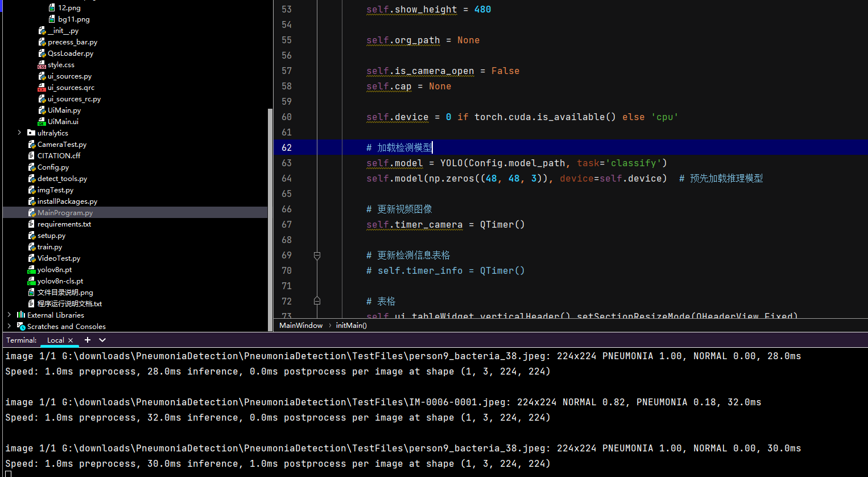Viewport: 868px width, 477px height.
Task: Click the style.css file icon
Action: pyautogui.click(x=42, y=65)
